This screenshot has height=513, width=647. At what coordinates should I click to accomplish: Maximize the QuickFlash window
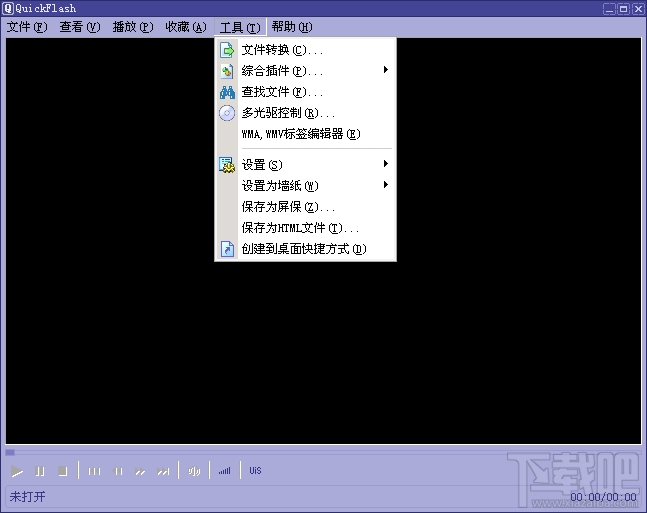tap(623, 8)
